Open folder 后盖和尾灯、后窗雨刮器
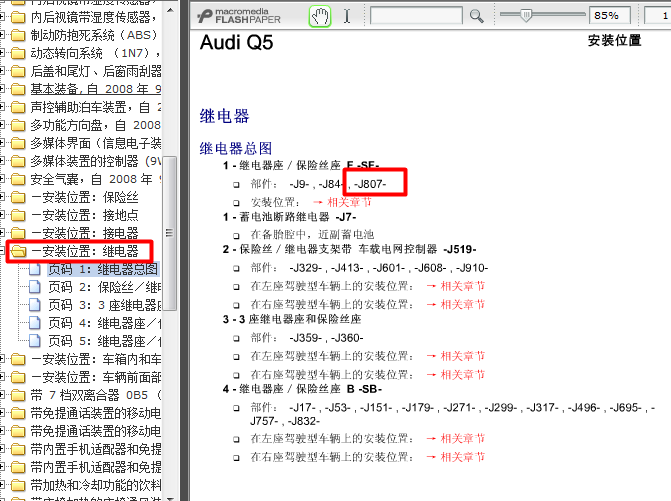 [x=96, y=71]
